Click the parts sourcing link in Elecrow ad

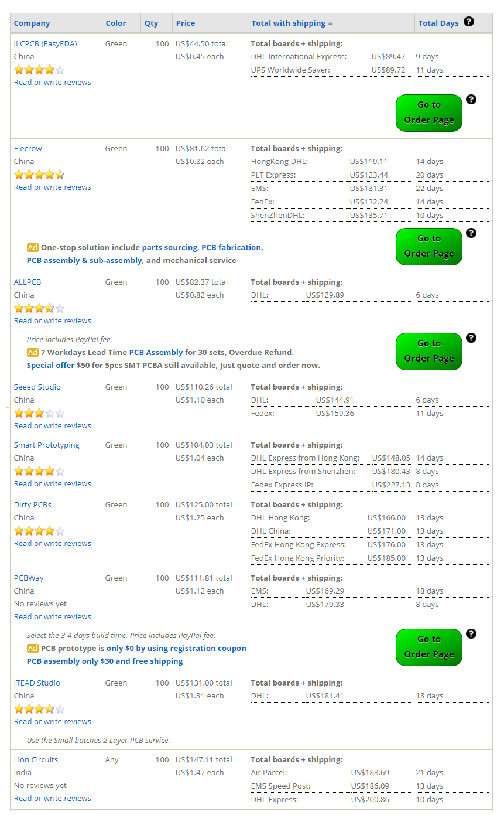tap(170, 247)
